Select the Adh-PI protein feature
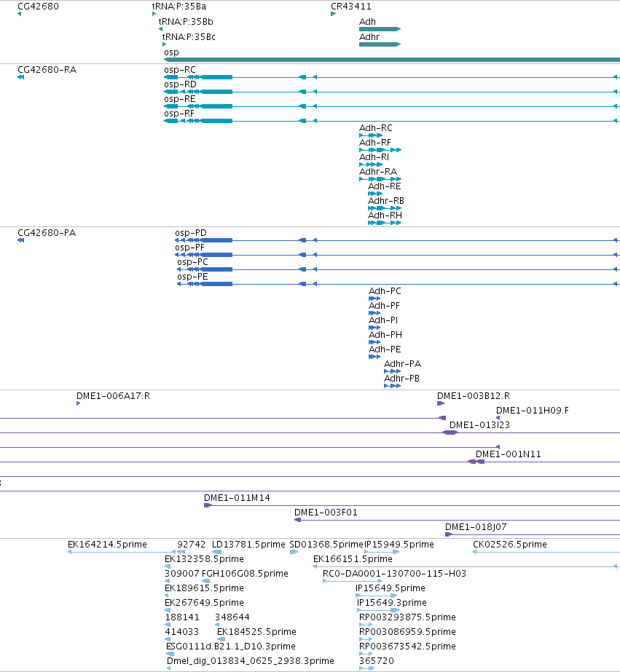 click(x=374, y=328)
